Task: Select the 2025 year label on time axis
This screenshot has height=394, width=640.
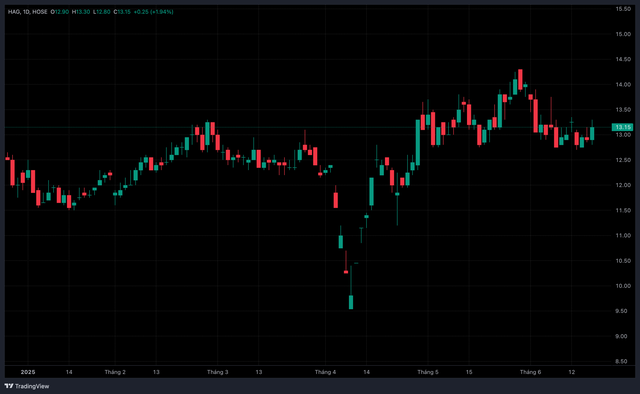Action: pyautogui.click(x=28, y=372)
